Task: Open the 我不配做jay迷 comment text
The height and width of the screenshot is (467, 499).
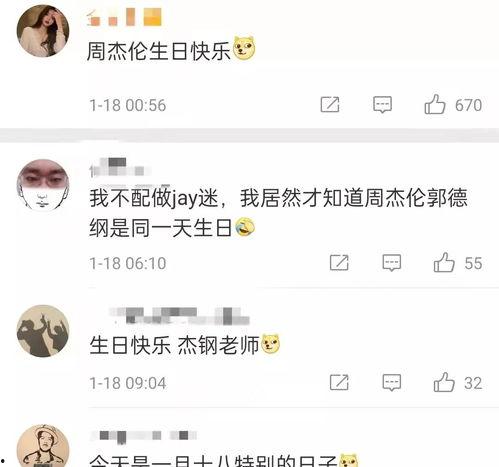Action: [x=278, y=213]
